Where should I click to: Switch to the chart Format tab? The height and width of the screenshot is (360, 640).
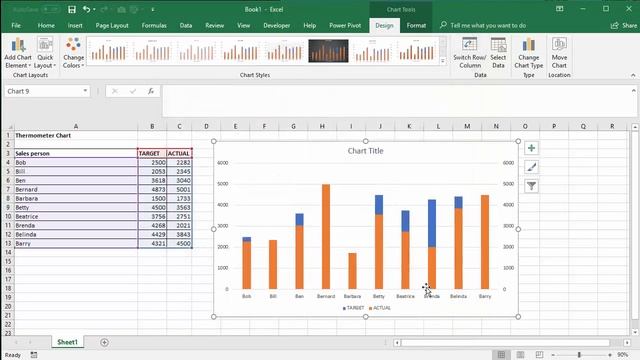(416, 25)
